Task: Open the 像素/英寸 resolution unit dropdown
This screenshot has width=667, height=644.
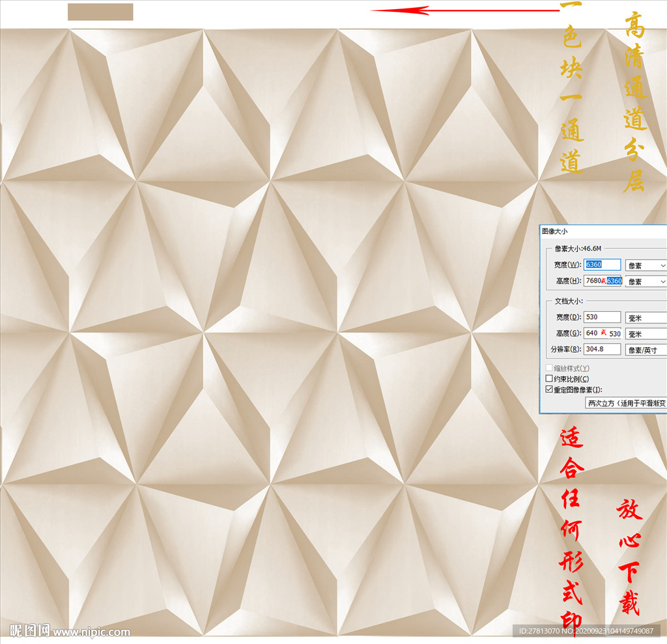Action: (x=646, y=350)
